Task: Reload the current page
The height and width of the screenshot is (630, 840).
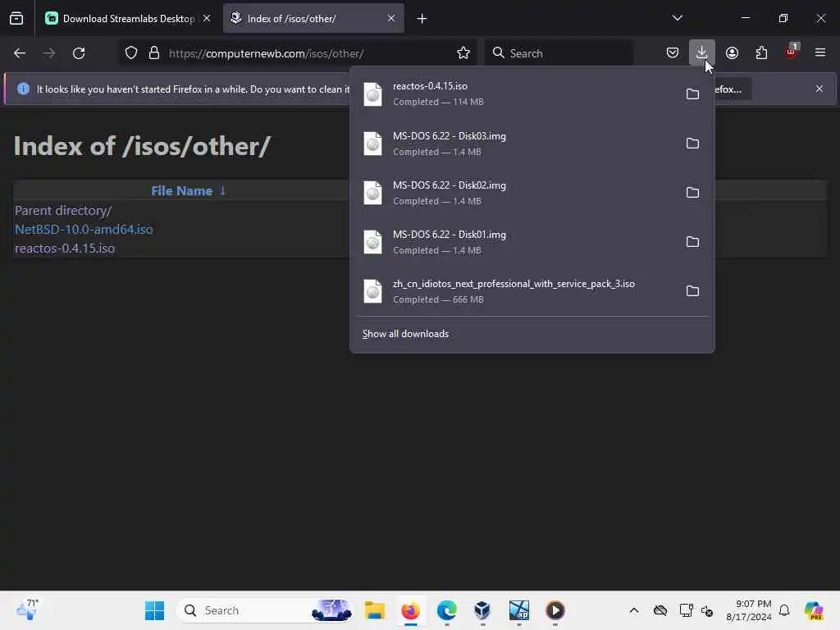Action: pyautogui.click(x=79, y=53)
